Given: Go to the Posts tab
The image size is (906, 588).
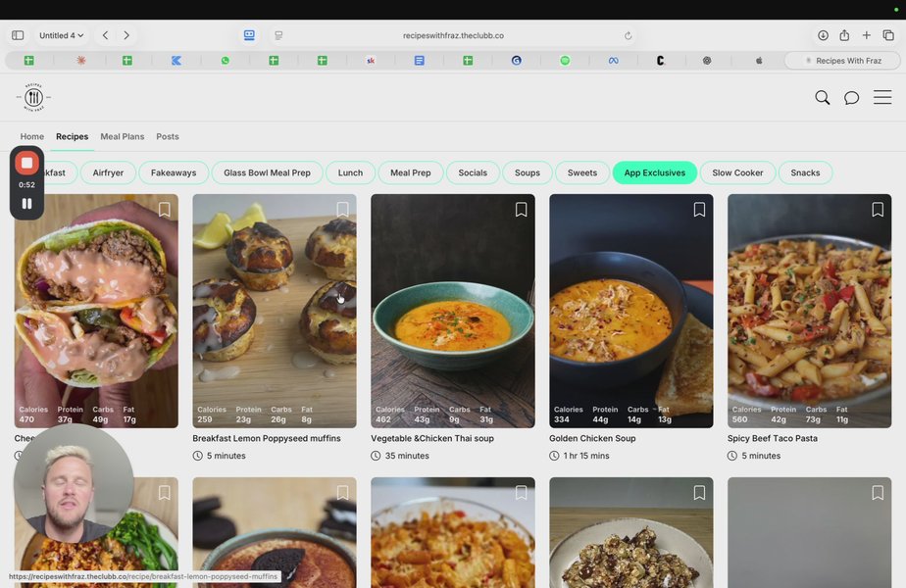Looking at the screenshot, I should tap(167, 137).
